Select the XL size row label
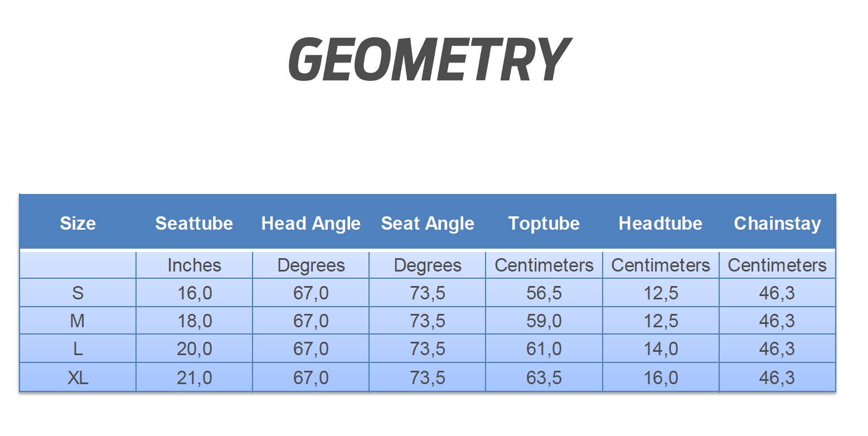This screenshot has height=436, width=868. tap(77, 378)
